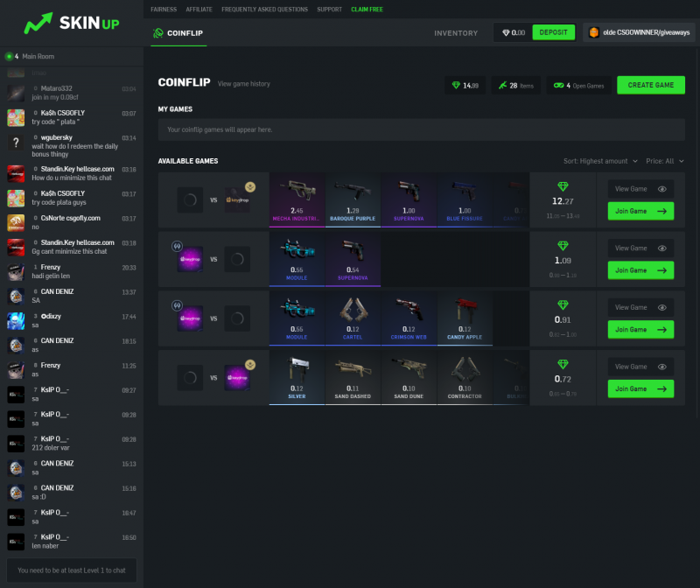
Task: Click the orange user avatar icon
Action: pyautogui.click(x=594, y=32)
